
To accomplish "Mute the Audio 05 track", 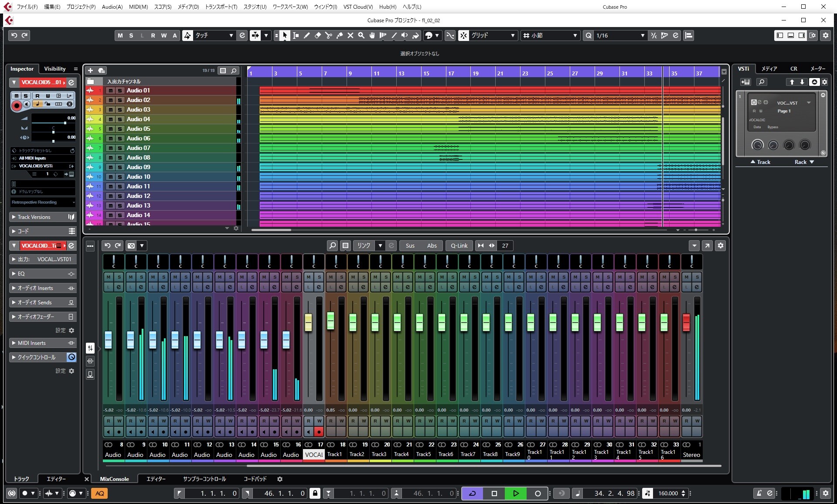I will pyautogui.click(x=111, y=129).
